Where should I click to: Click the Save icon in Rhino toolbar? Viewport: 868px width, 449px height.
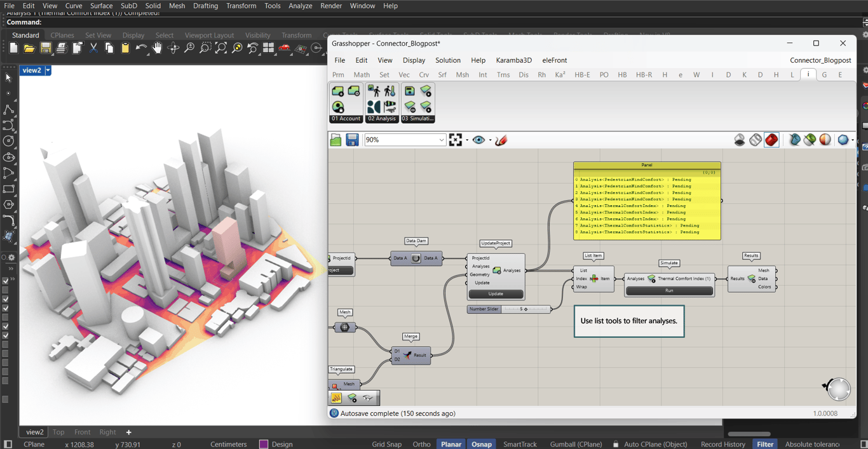point(46,48)
